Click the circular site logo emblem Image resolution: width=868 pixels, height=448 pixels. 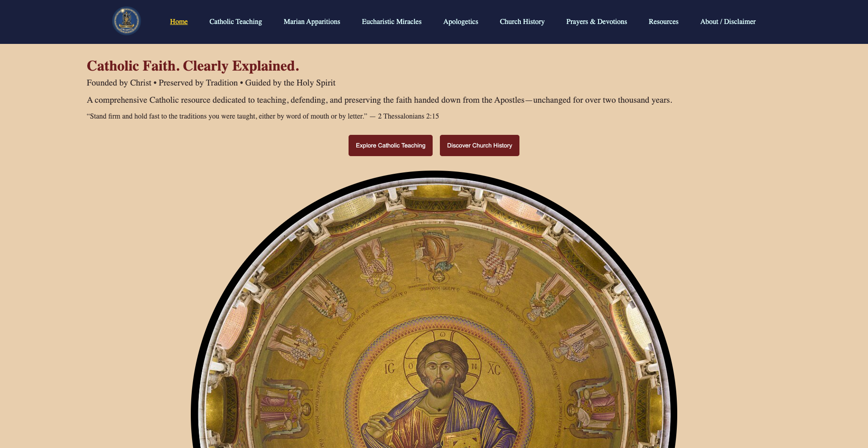[127, 21]
